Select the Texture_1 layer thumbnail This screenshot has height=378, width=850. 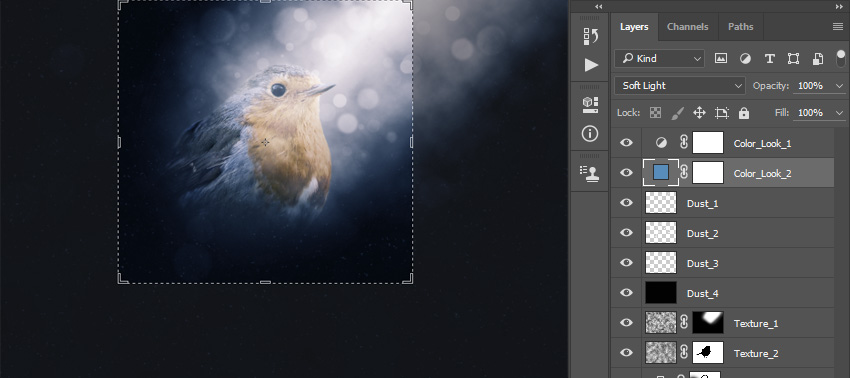tap(661, 323)
